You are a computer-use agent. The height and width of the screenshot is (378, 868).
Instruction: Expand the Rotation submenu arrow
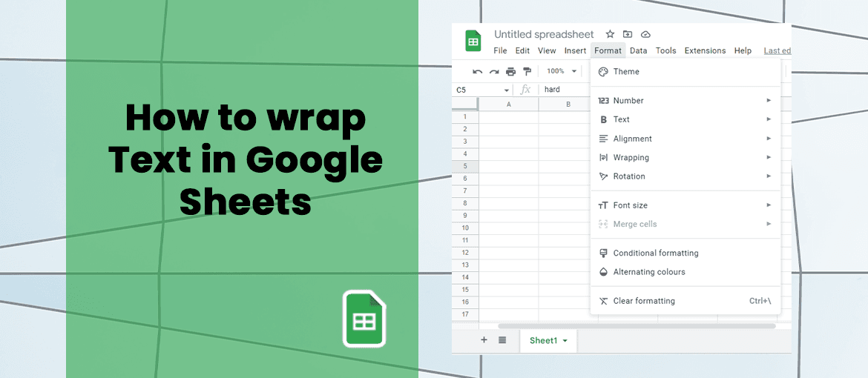click(x=769, y=176)
